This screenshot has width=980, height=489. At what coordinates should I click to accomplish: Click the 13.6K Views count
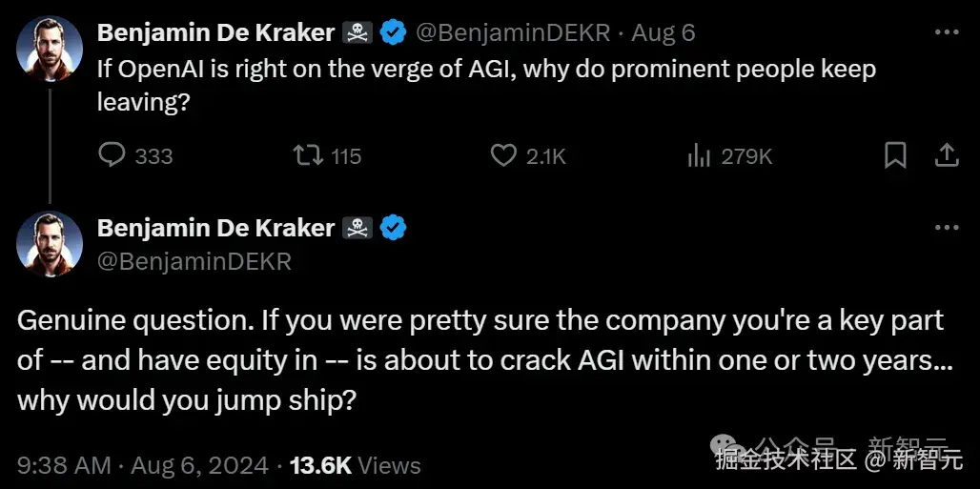click(x=356, y=465)
